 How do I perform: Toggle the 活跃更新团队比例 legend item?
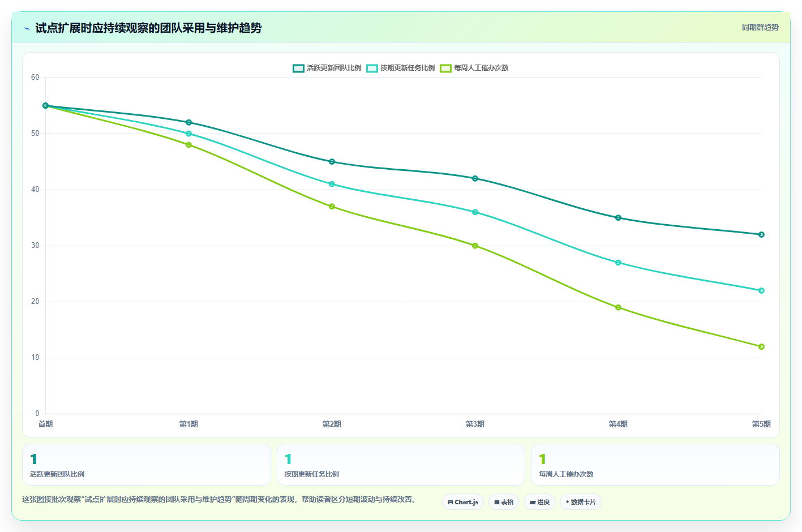[327, 68]
